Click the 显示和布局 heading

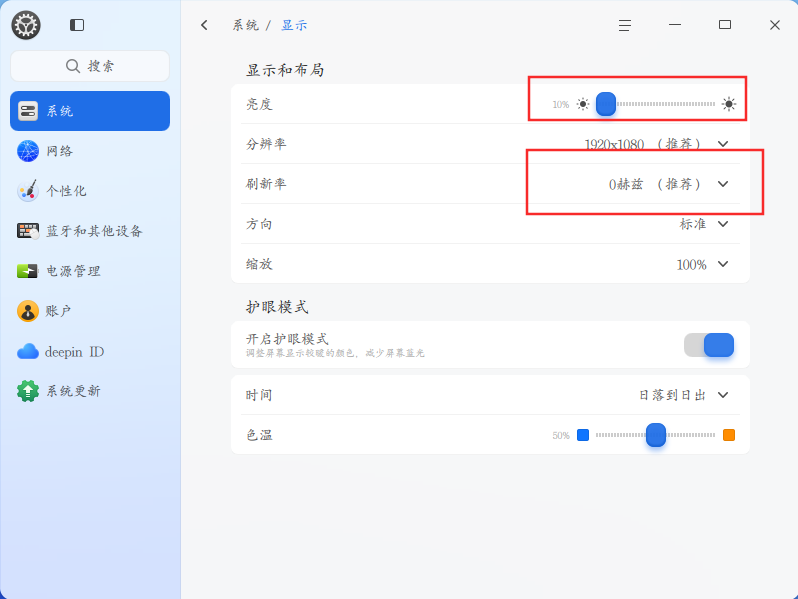[x=285, y=70]
